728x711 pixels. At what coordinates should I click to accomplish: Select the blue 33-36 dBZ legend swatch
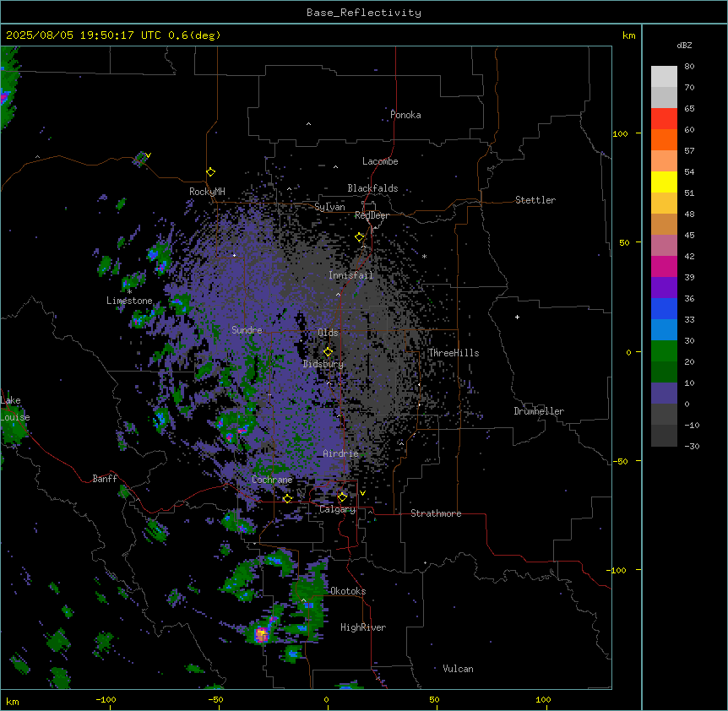click(x=664, y=308)
